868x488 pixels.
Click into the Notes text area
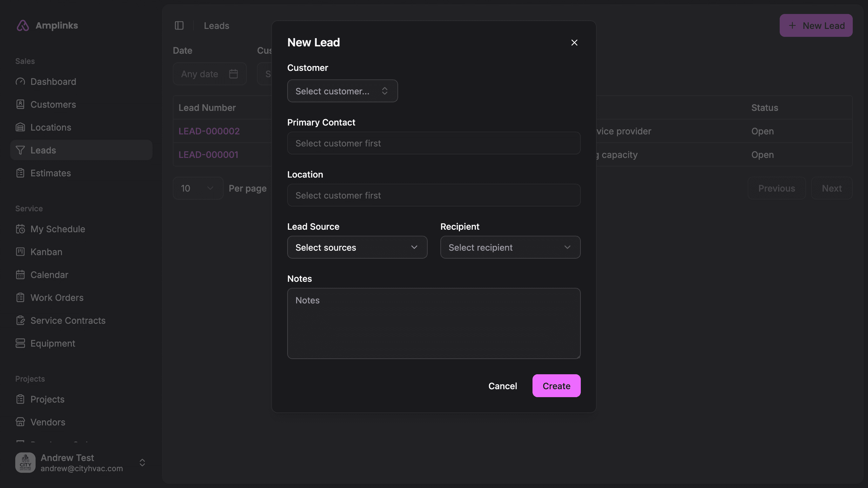pos(433,323)
